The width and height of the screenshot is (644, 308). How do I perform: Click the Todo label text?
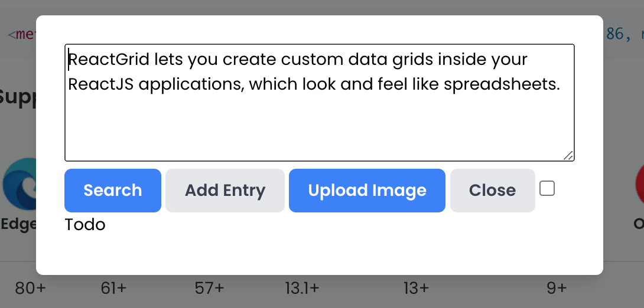[85, 224]
